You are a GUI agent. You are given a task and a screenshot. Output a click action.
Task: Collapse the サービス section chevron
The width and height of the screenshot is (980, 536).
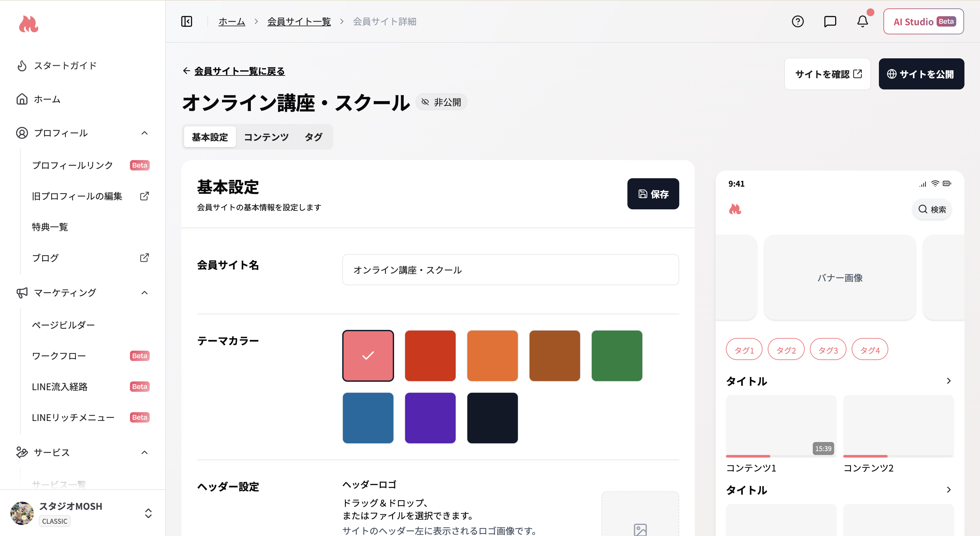tap(145, 452)
